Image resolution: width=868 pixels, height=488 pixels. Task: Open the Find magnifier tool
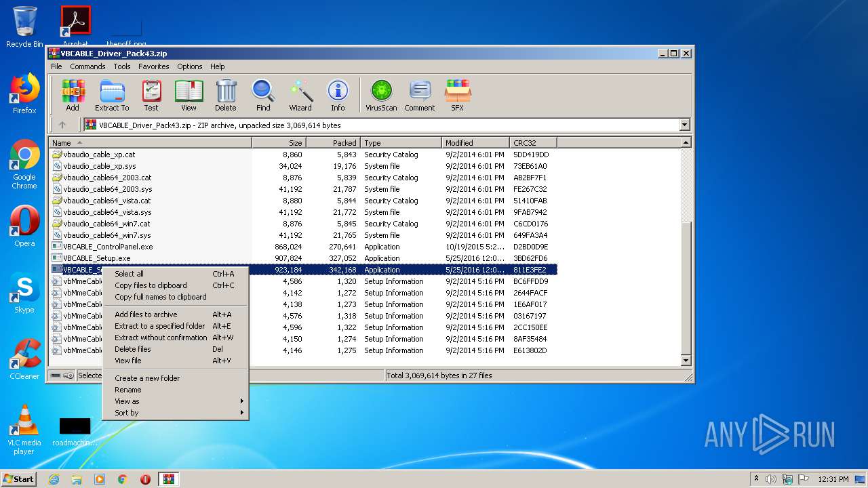tap(263, 95)
